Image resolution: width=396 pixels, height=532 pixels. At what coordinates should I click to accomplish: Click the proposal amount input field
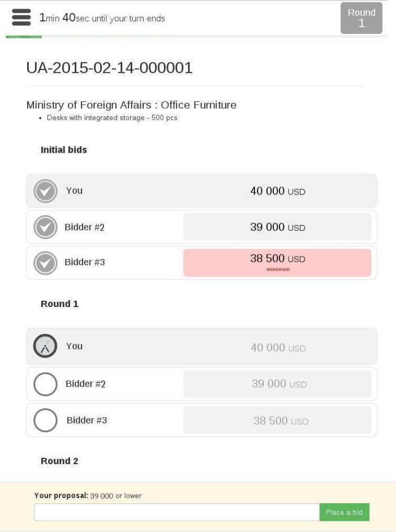177,512
